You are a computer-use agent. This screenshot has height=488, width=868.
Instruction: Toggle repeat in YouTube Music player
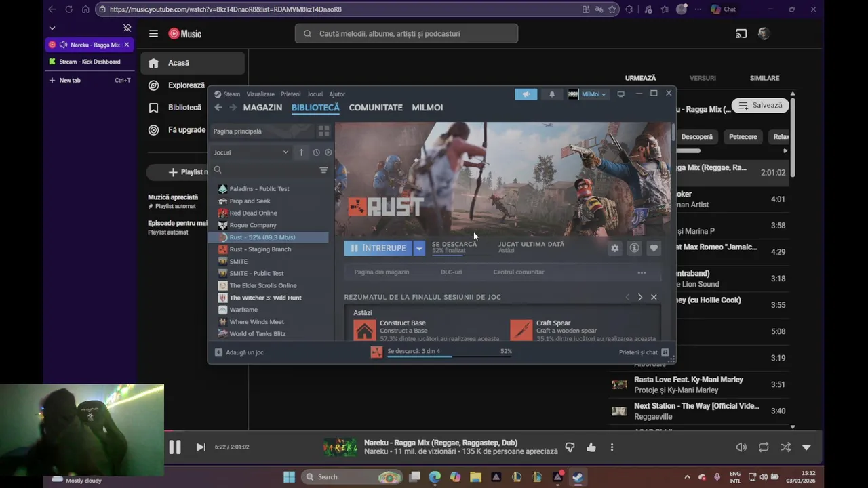(764, 447)
